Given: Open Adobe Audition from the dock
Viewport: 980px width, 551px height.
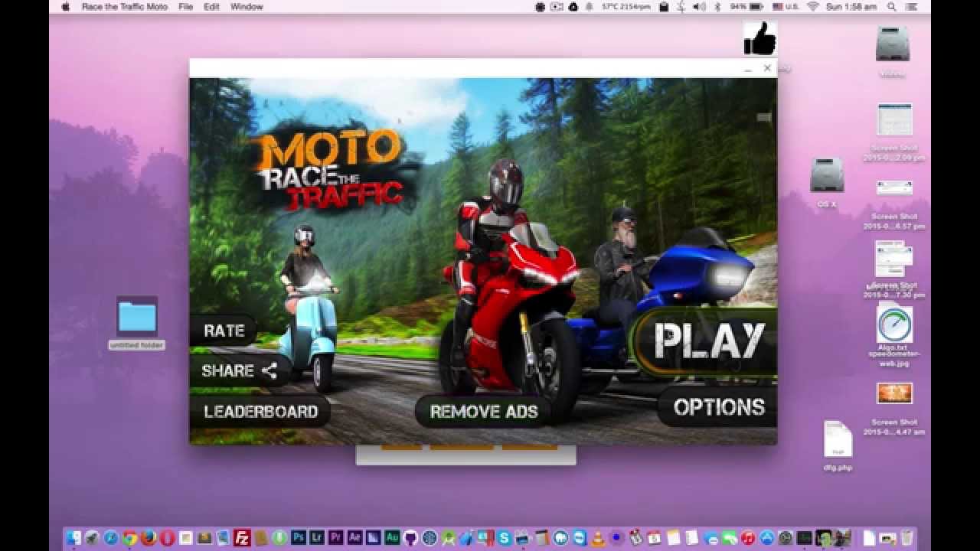Looking at the screenshot, I should point(392,538).
